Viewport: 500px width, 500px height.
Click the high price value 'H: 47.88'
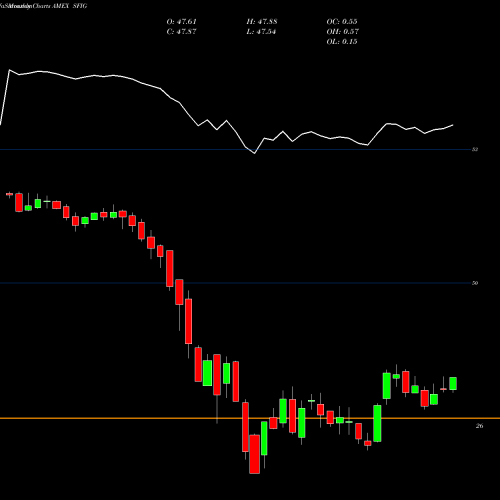(262, 22)
